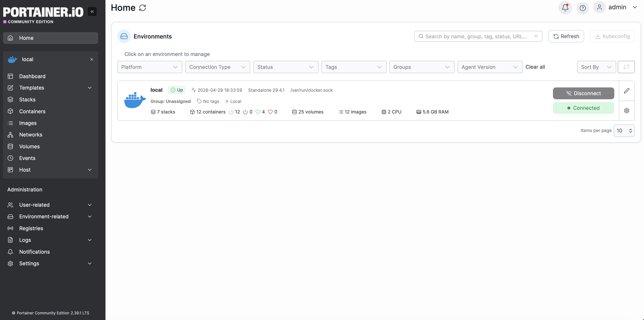Click the Refresh button
This screenshot has height=320, width=644.
[566, 36]
